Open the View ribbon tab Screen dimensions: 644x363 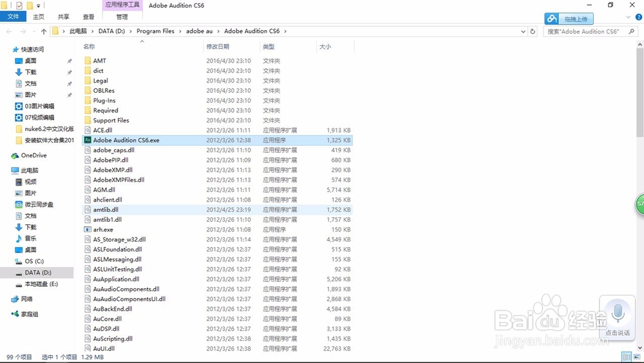88,17
